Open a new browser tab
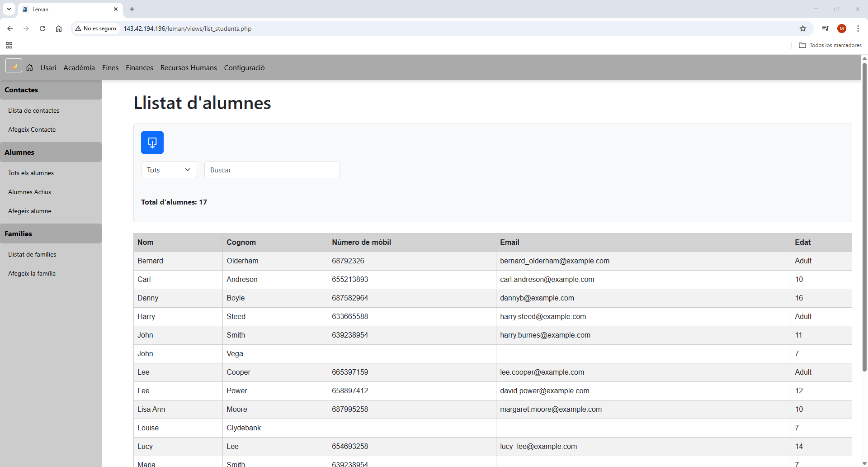The width and height of the screenshot is (868, 467). tap(132, 9)
